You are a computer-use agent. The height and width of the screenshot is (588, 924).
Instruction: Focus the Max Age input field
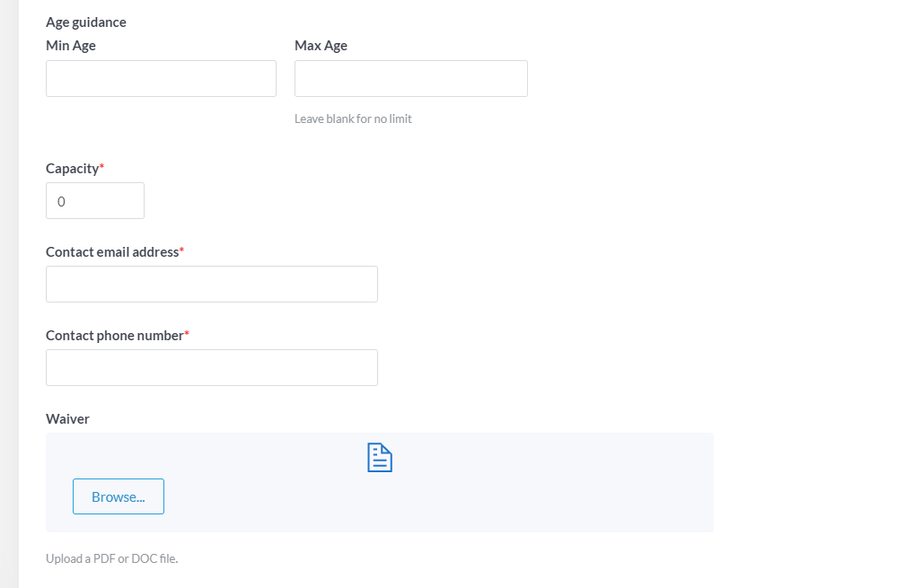click(x=410, y=78)
